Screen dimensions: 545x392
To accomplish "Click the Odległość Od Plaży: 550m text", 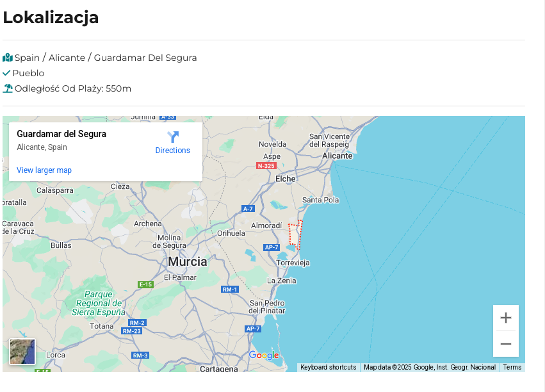I will tap(72, 88).
